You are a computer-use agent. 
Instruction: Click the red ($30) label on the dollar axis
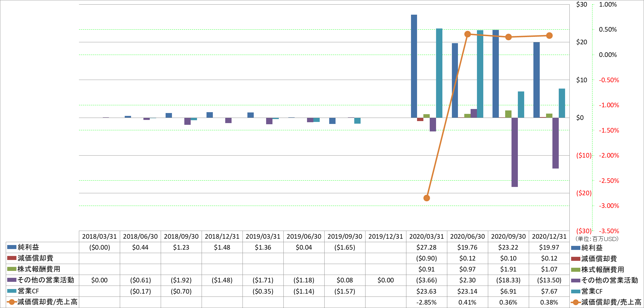tap(584, 231)
